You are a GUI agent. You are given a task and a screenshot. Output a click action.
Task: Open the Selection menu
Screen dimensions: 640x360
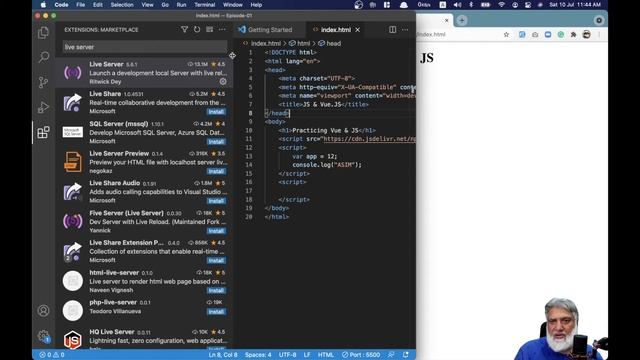pos(122,5)
